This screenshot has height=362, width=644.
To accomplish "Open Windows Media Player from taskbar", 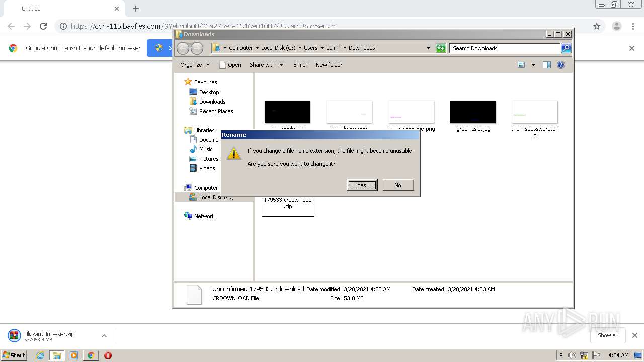I will (74, 355).
